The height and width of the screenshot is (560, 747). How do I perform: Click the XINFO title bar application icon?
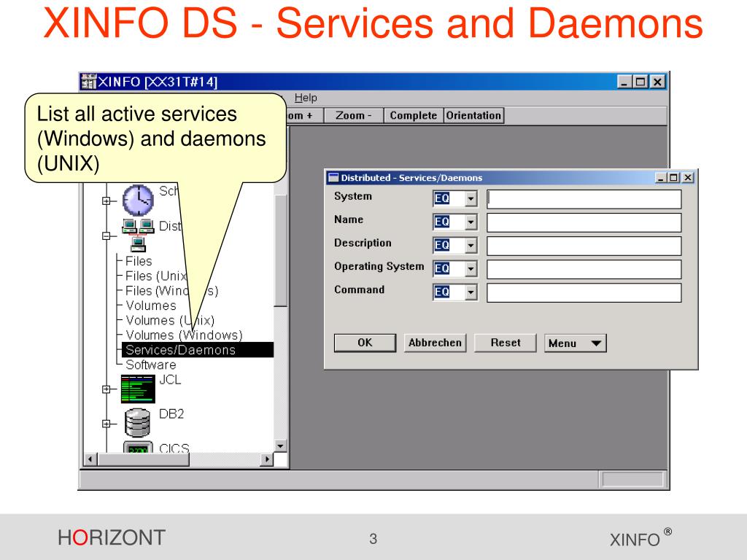(88, 82)
